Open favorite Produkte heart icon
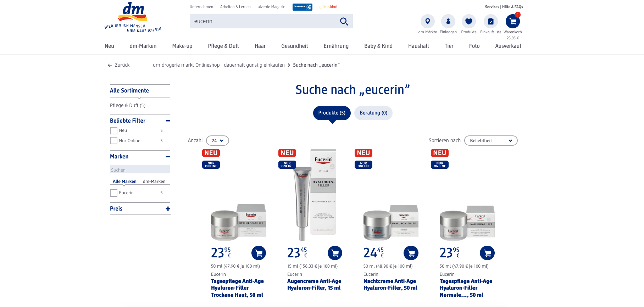The height and width of the screenshot is (307, 644). [468, 22]
